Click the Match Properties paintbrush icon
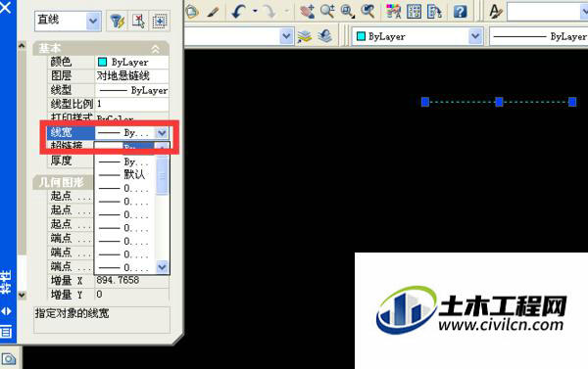The height and width of the screenshot is (369, 588). (214, 12)
